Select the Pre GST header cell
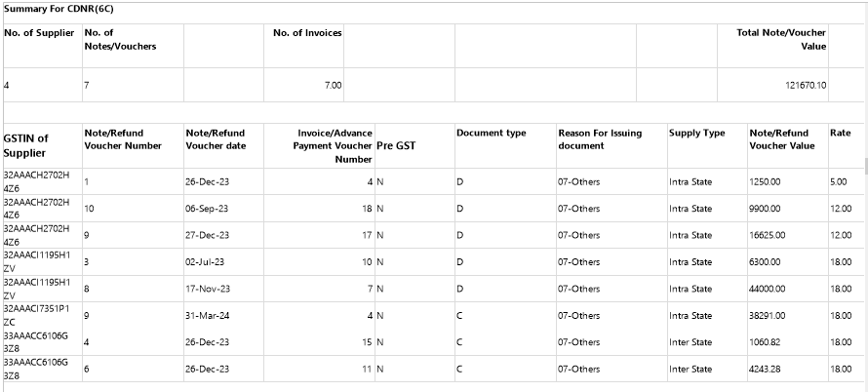Viewport: 868px width, 392px height. tap(395, 145)
